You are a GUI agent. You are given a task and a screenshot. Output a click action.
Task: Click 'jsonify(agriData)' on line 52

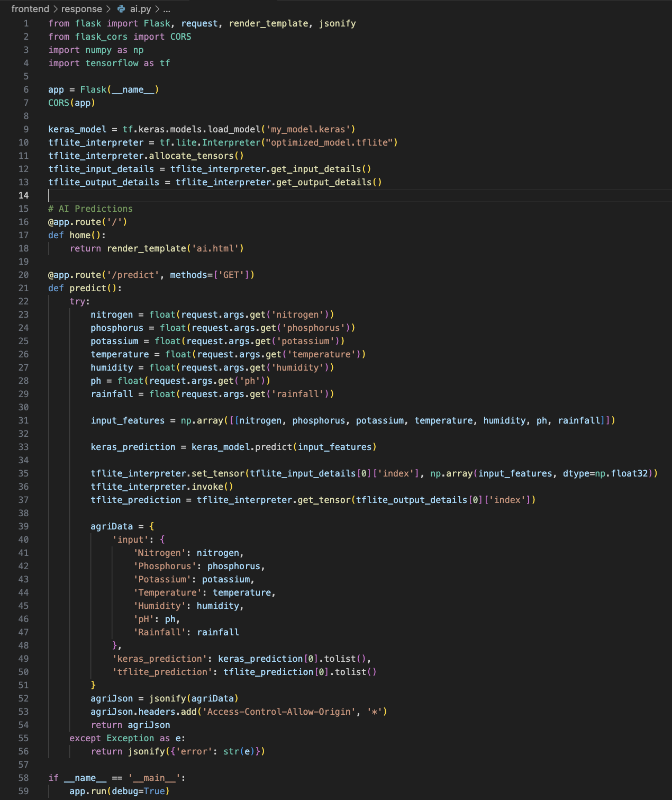[x=194, y=698]
